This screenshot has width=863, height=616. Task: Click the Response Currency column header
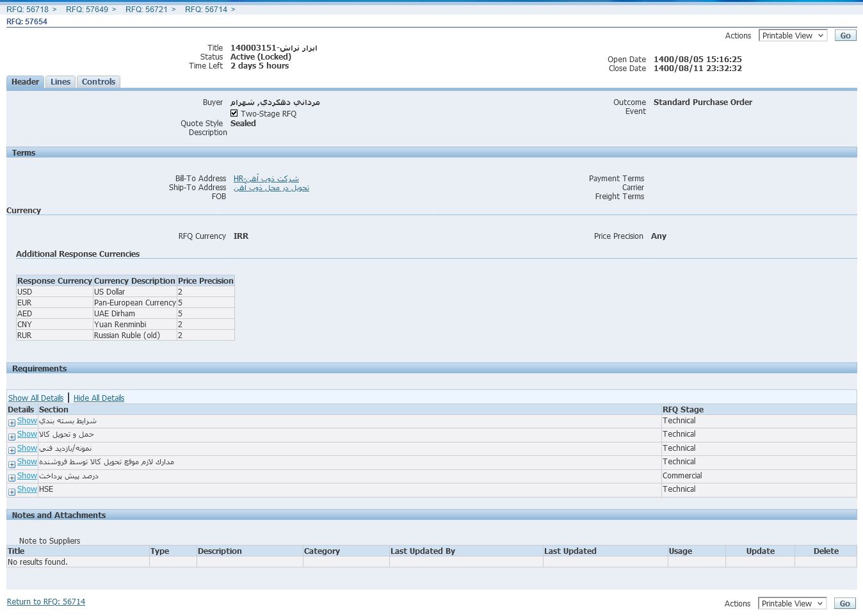(x=54, y=281)
